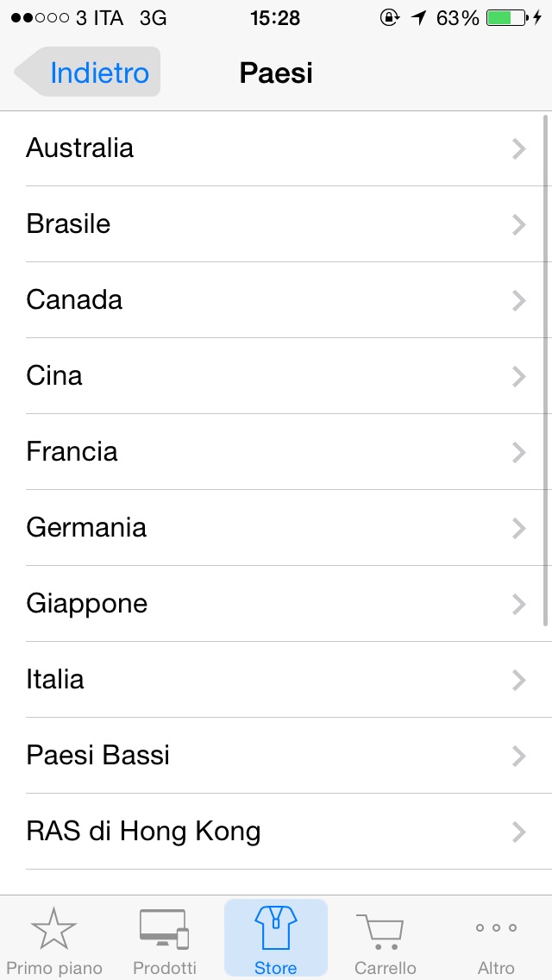Select Canada from the country list
The height and width of the screenshot is (980, 552).
click(276, 300)
